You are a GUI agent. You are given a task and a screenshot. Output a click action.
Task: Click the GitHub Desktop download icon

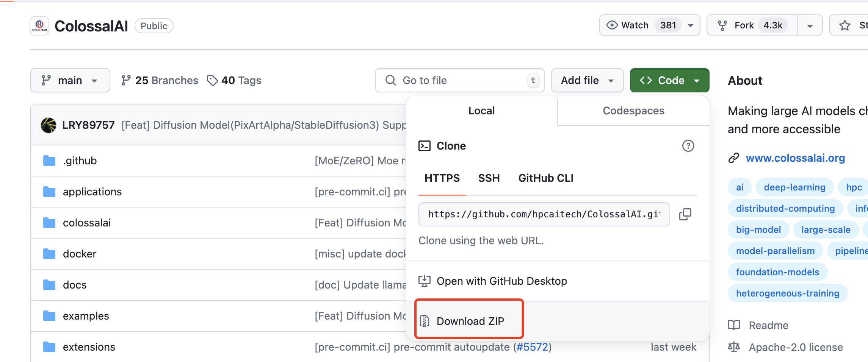[425, 281]
